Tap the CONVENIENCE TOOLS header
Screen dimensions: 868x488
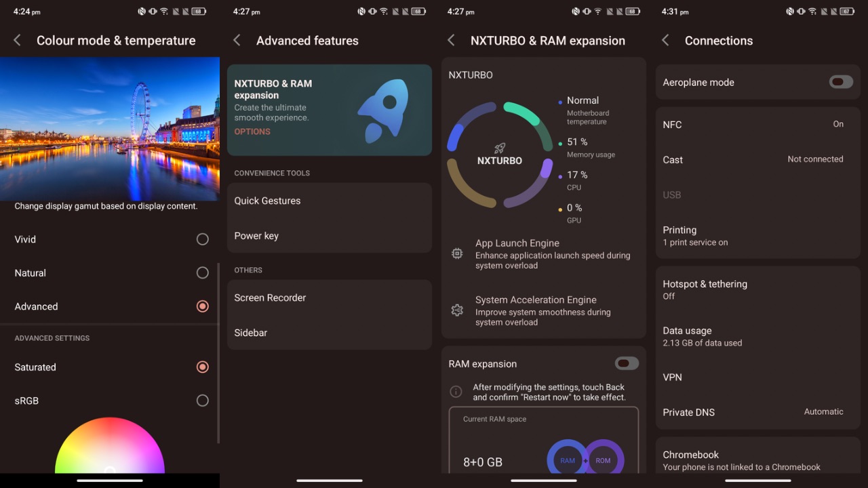point(272,174)
